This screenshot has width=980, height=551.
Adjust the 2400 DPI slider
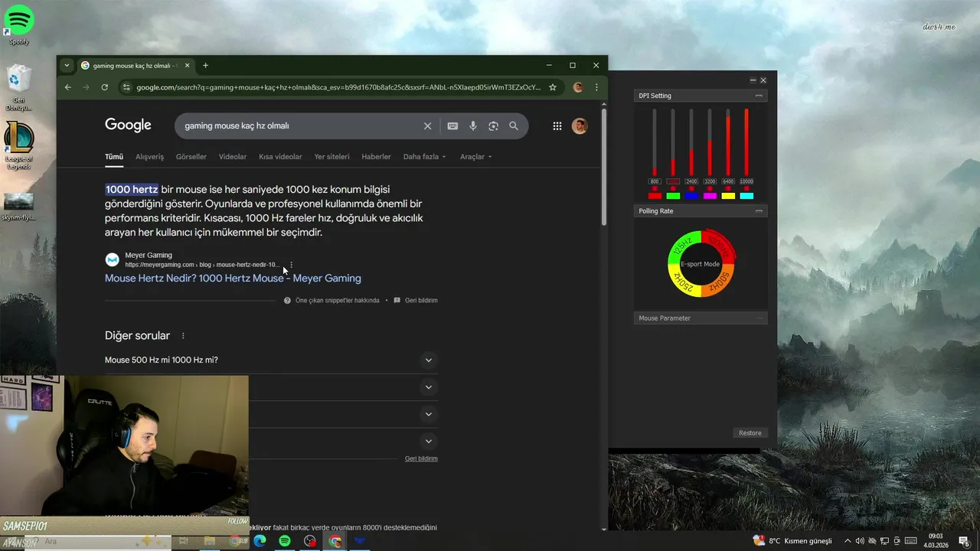pos(691,142)
